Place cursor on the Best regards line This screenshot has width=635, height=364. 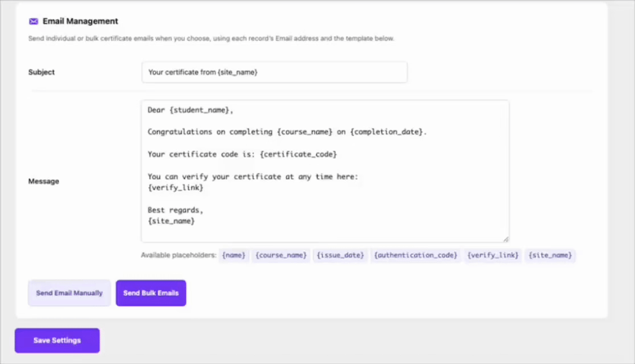(175, 210)
